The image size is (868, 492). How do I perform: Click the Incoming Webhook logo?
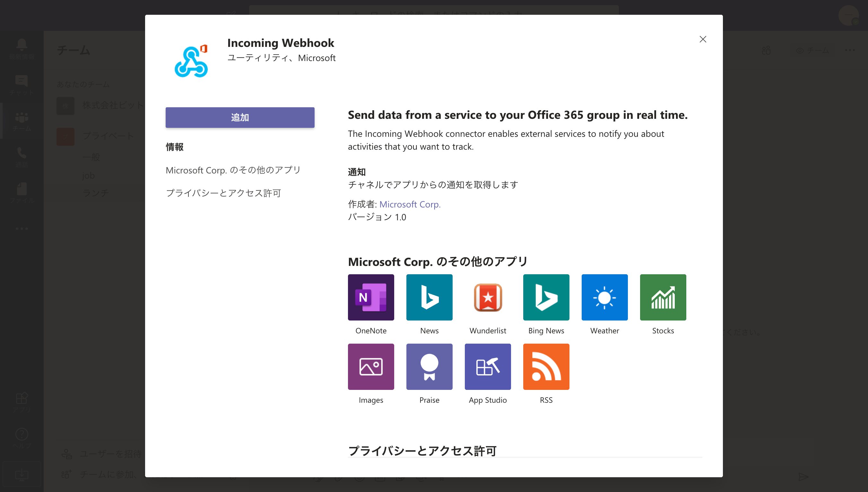point(191,62)
